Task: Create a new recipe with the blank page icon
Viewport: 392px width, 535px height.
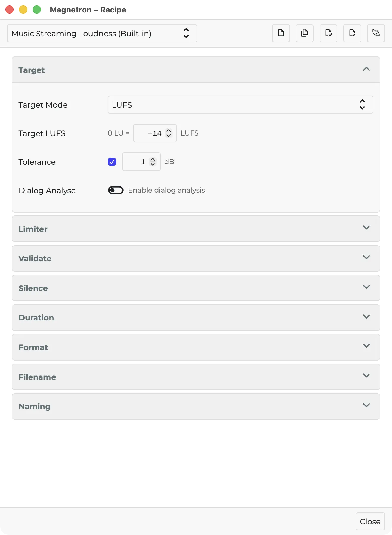Action: click(281, 33)
